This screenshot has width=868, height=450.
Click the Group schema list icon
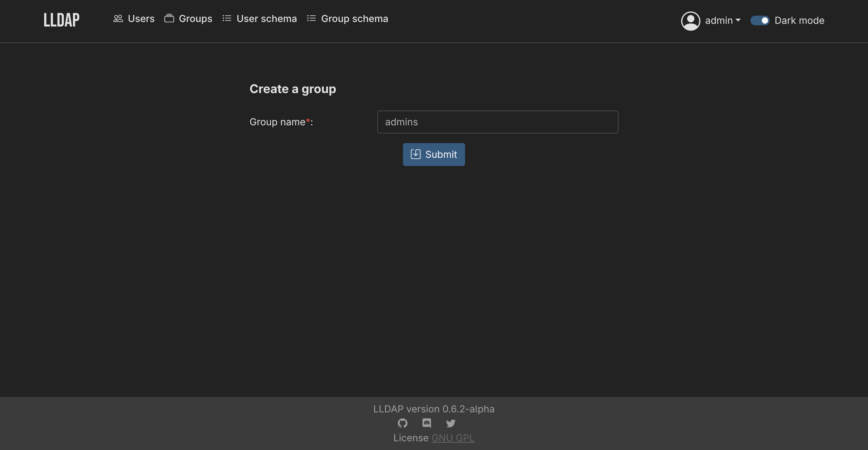click(312, 19)
